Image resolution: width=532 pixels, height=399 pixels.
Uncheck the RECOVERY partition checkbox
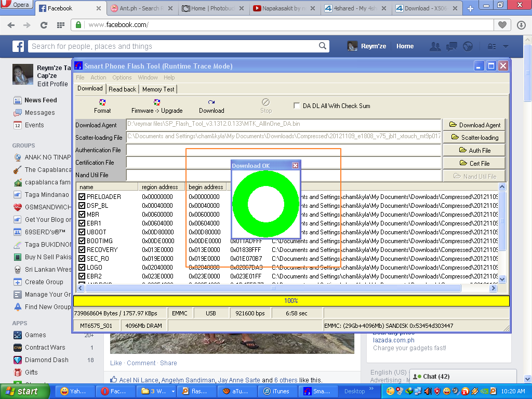[82, 250]
